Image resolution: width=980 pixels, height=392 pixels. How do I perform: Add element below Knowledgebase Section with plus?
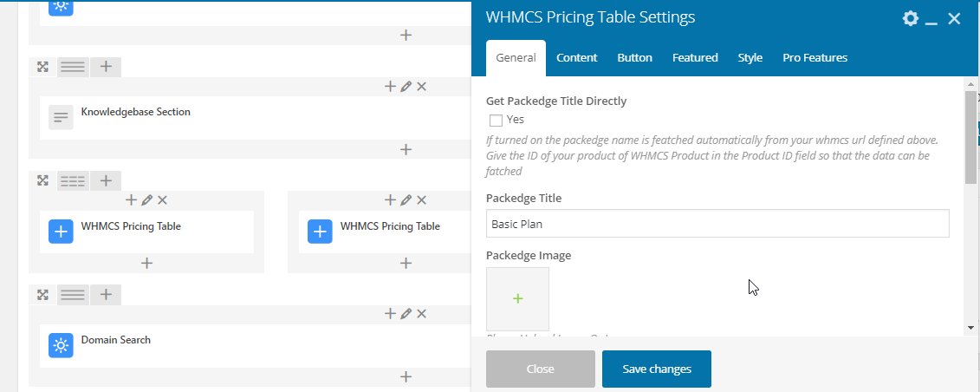point(405,149)
